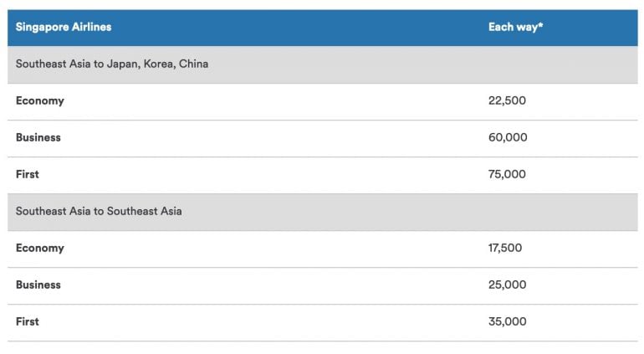This screenshot has height=354, width=644.
Task: Click the 17,500 Economy award price
Action: point(505,248)
